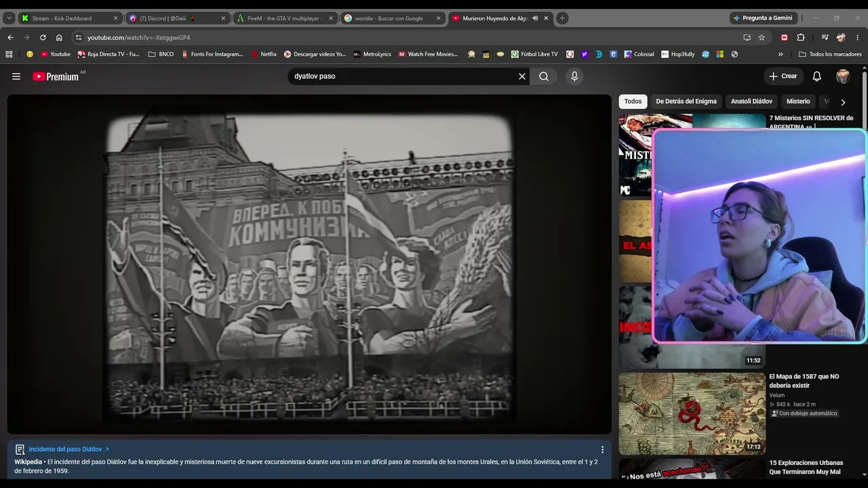This screenshot has width=868, height=488.
Task: Open the Fútbol Libre TV bookmark
Action: coord(534,54)
